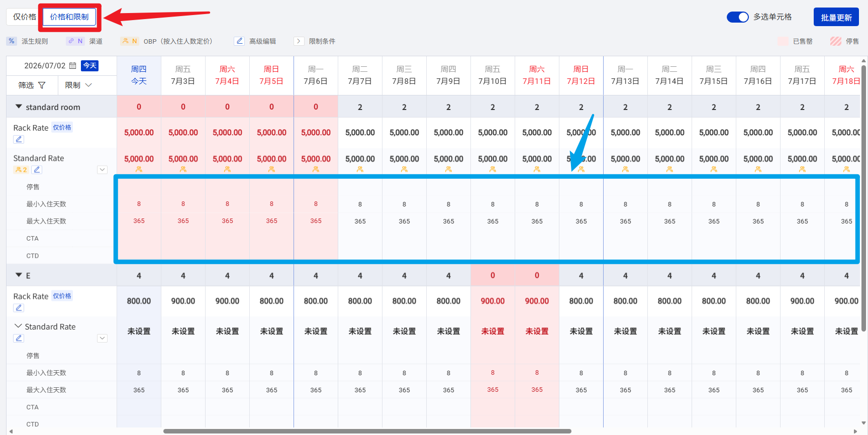The width and height of the screenshot is (868, 435).
Task: Collapse the standard room group
Action: tap(19, 106)
